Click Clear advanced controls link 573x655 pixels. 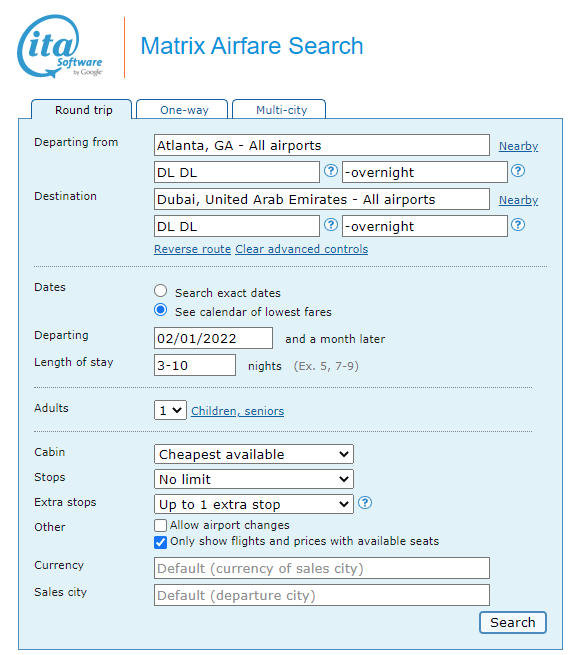pos(302,249)
